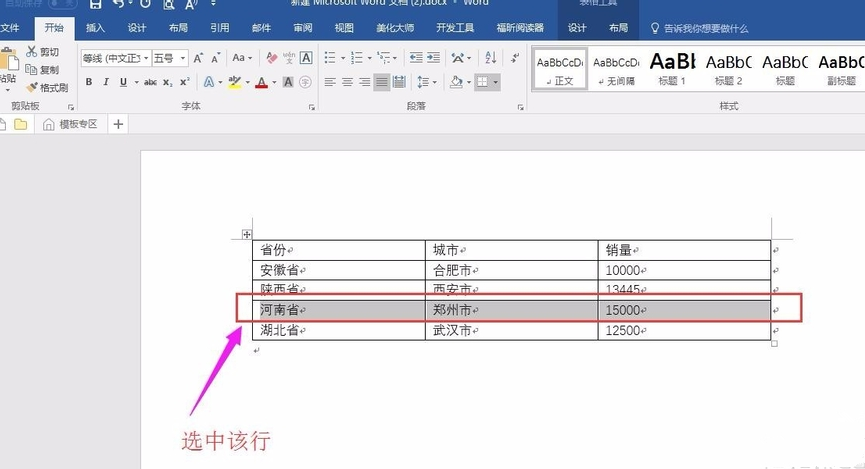
Task: Apply character border icon
Action: [306, 57]
